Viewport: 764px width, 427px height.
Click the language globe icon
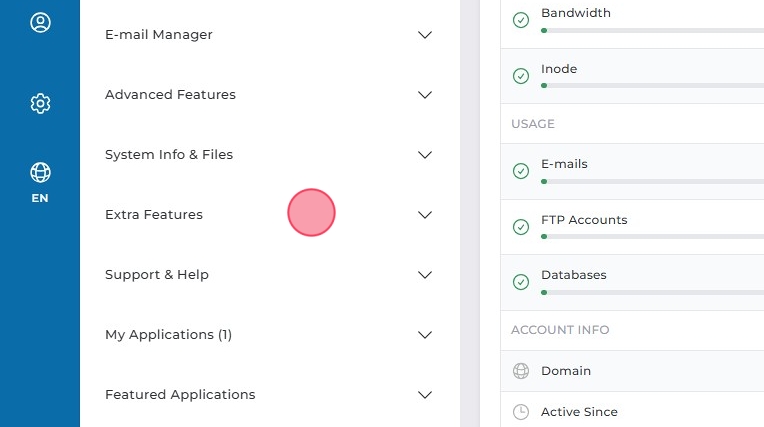(40, 172)
